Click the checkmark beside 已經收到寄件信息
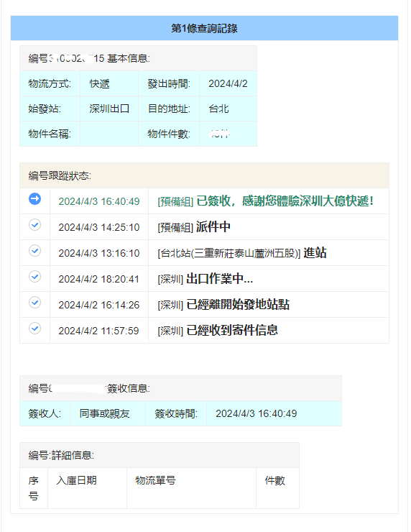 coord(34,329)
